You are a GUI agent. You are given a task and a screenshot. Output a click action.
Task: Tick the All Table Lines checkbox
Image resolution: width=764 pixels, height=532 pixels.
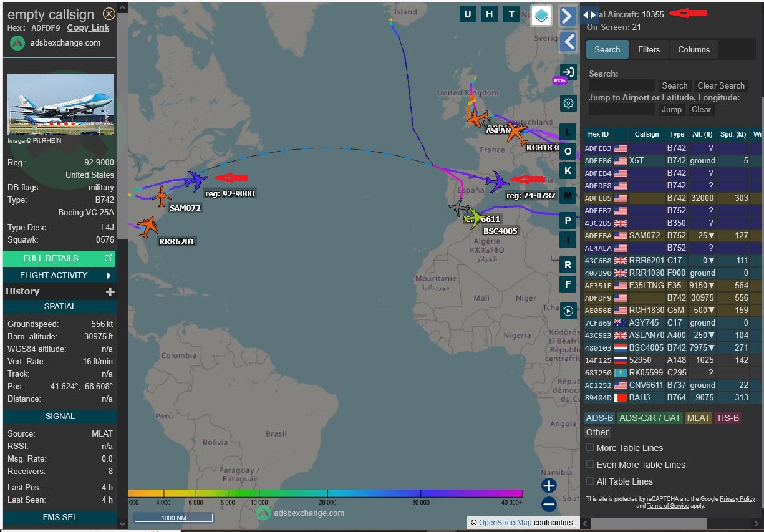pos(590,481)
